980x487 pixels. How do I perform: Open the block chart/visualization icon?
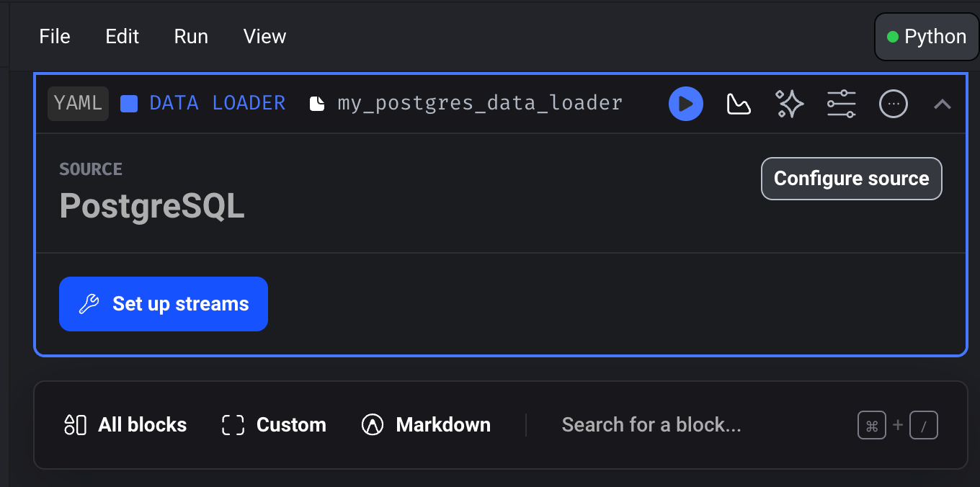pos(738,103)
